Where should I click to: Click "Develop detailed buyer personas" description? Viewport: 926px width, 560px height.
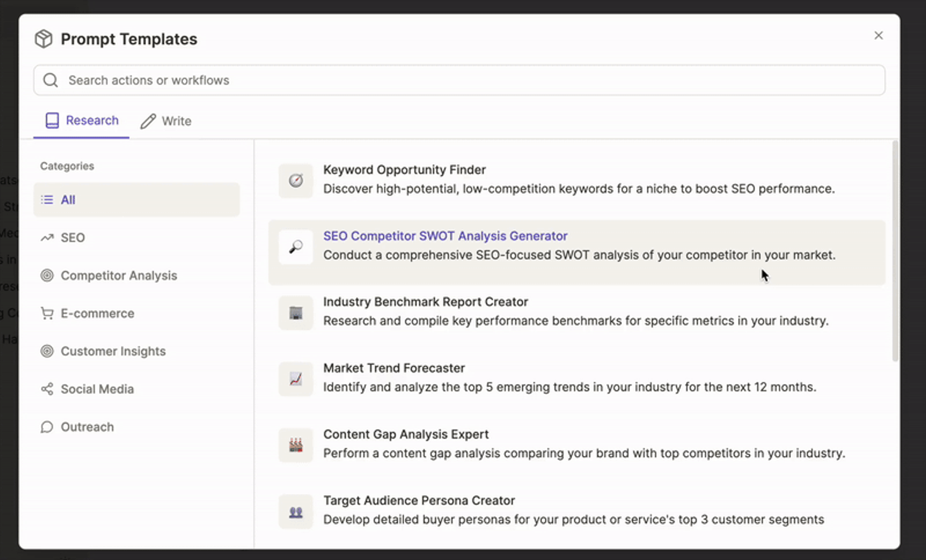pos(573,520)
